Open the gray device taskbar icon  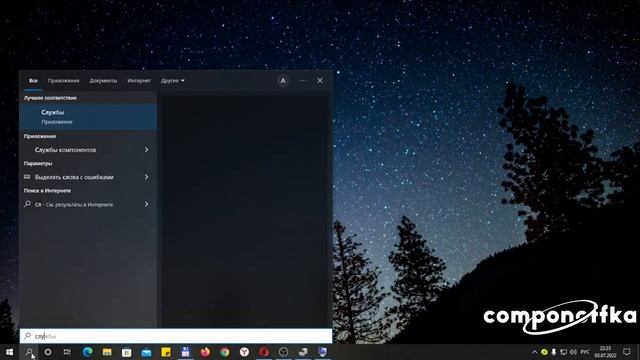[303, 352]
